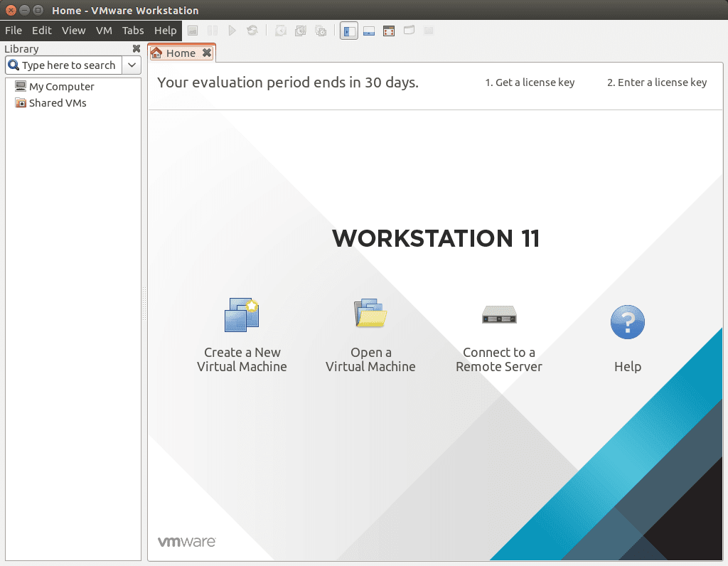
Task: Click the library search input field
Action: click(x=63, y=65)
